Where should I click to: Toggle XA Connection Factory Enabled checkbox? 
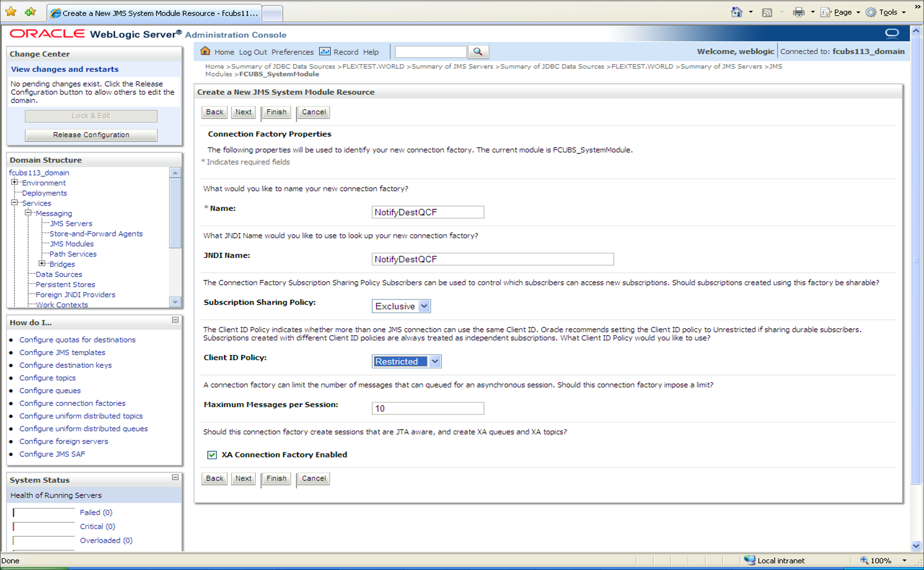point(212,455)
